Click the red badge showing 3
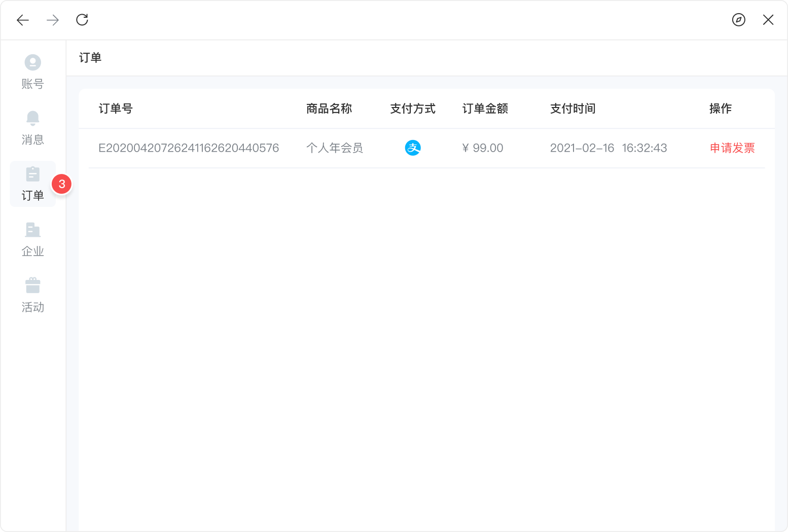The height and width of the screenshot is (532, 788). tap(62, 184)
